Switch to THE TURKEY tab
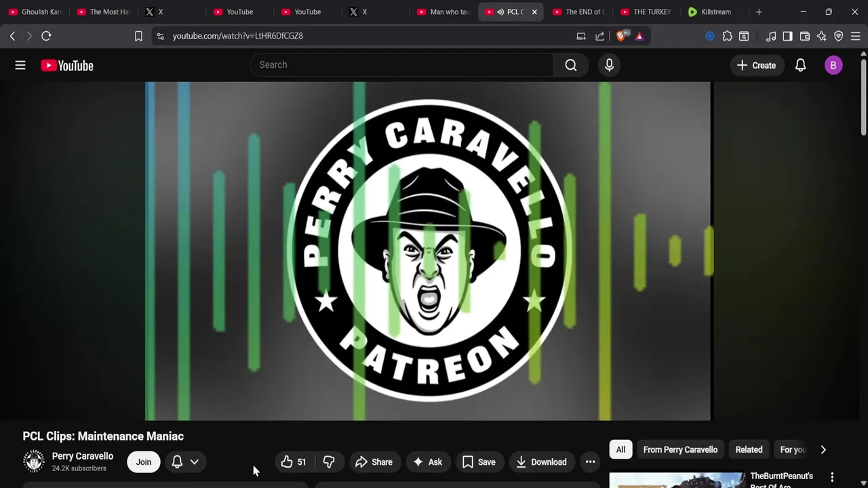The width and height of the screenshot is (868, 488). 646,12
